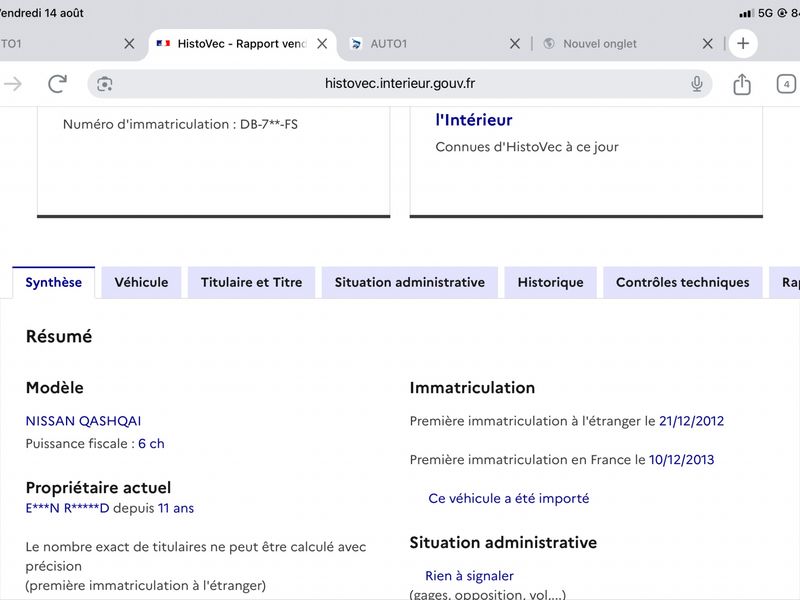800x600 pixels.
Task: Click the l'Intérieur heading
Action: click(474, 120)
